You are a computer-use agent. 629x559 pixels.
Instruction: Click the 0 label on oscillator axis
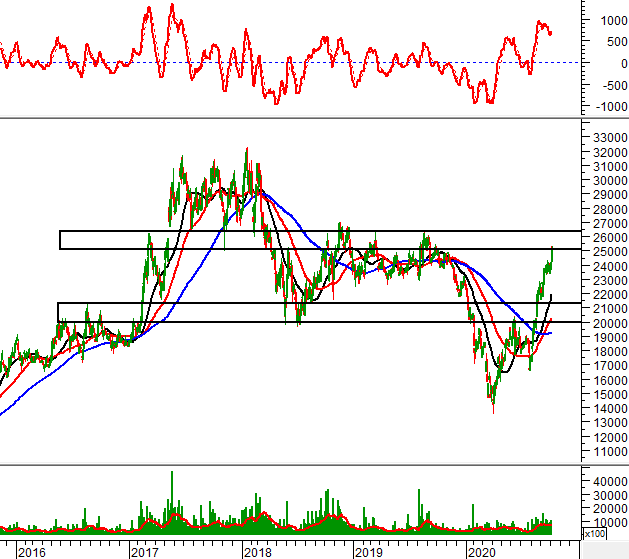click(624, 63)
